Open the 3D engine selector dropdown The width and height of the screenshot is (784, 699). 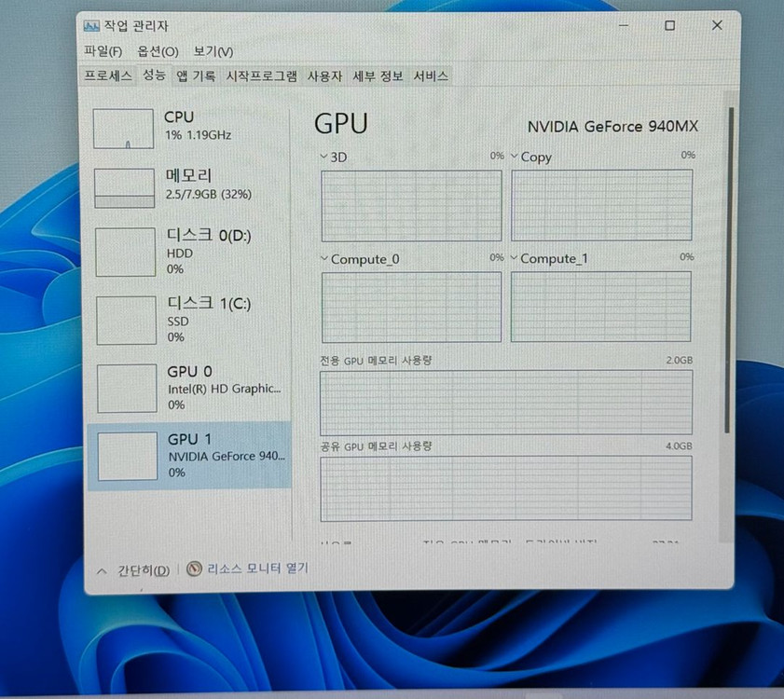point(323,158)
